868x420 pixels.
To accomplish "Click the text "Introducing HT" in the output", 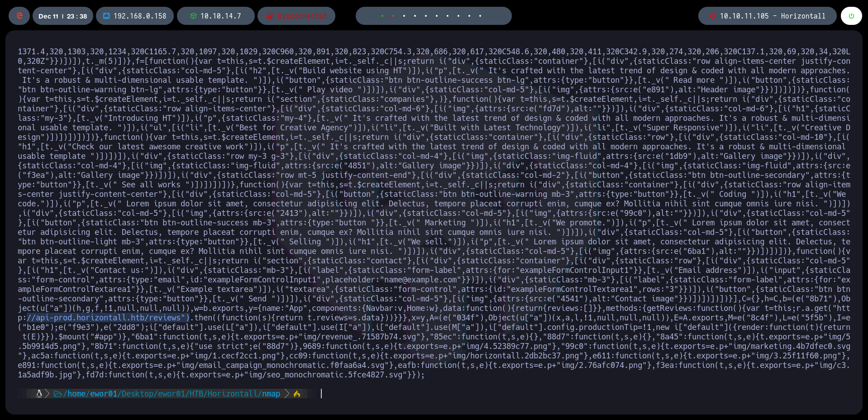I will pyautogui.click(x=140, y=118).
